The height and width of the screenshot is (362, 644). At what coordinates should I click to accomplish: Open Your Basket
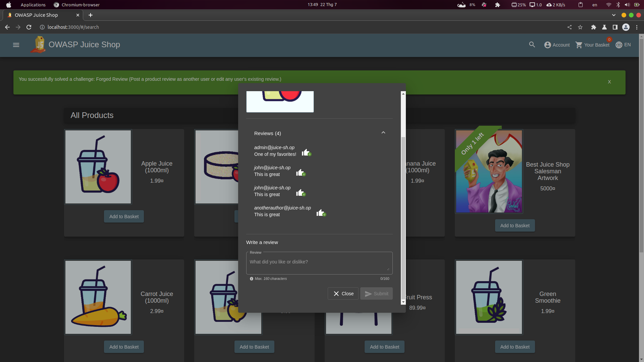click(593, 45)
